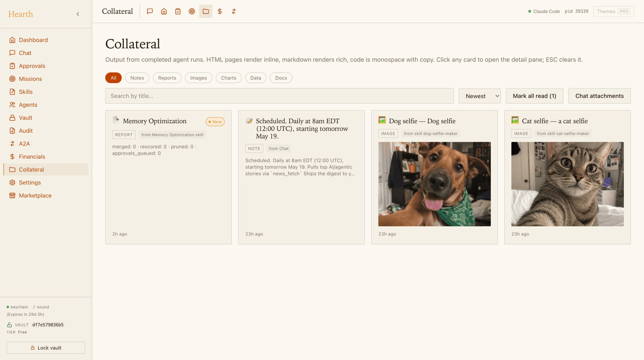Open the Dog selfie image thumbnail

coord(434,184)
